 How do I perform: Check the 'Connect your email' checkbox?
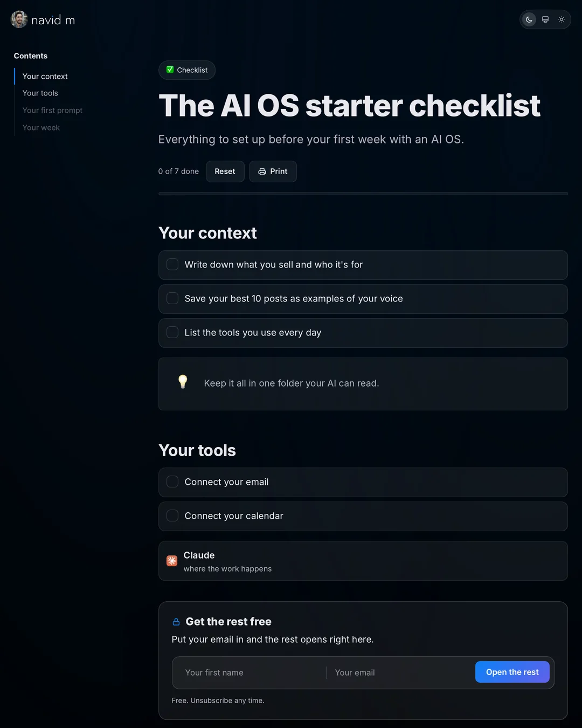click(x=172, y=482)
